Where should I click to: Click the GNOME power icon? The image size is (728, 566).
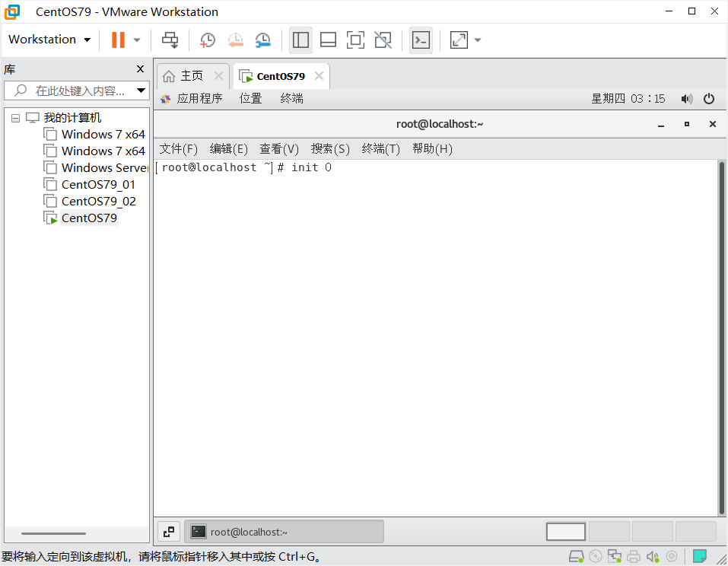click(709, 98)
